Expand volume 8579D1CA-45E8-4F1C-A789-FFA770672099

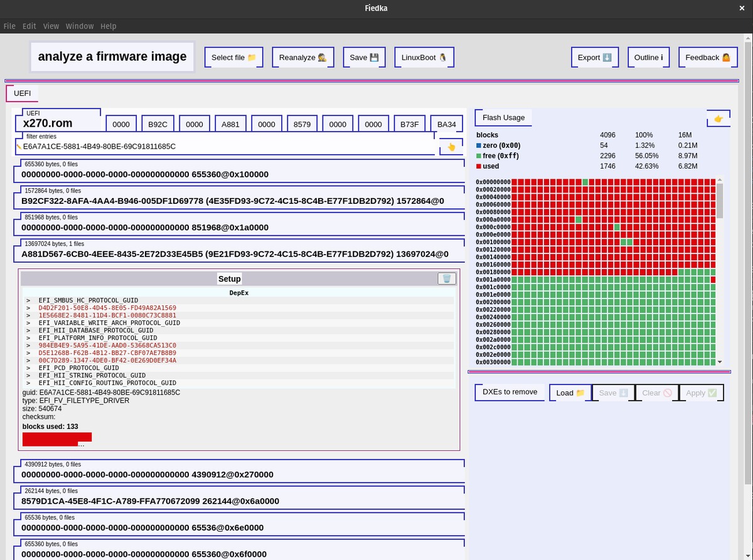pyautogui.click(x=238, y=499)
